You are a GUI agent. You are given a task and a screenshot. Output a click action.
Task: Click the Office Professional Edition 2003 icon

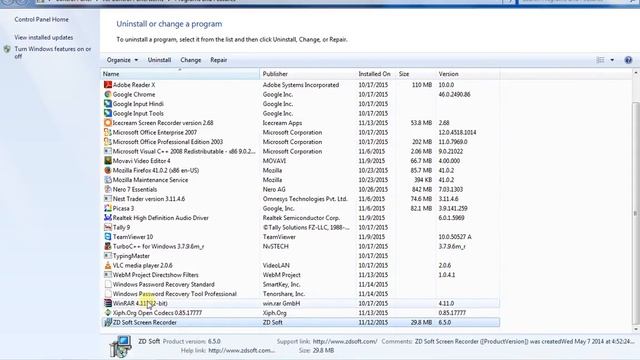pyautogui.click(x=108, y=142)
